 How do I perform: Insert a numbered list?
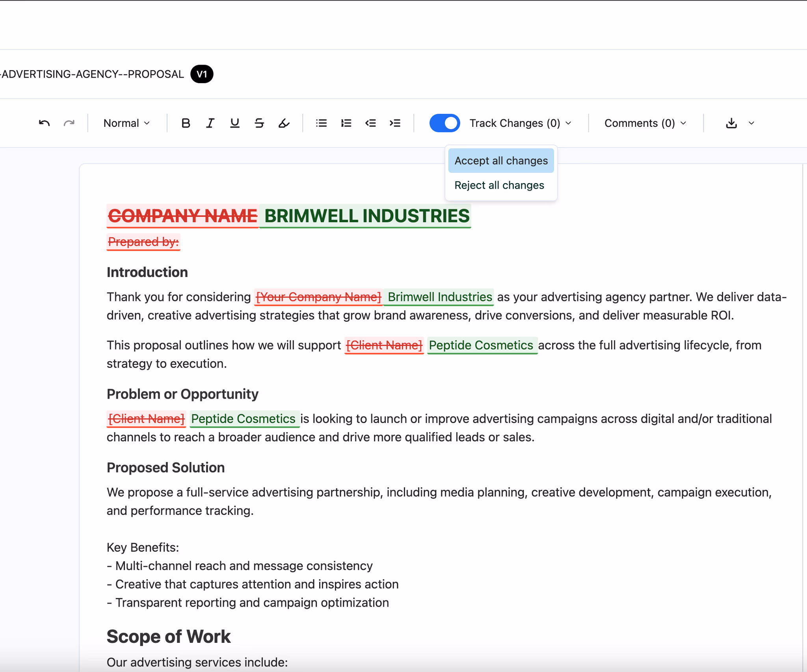[346, 123]
